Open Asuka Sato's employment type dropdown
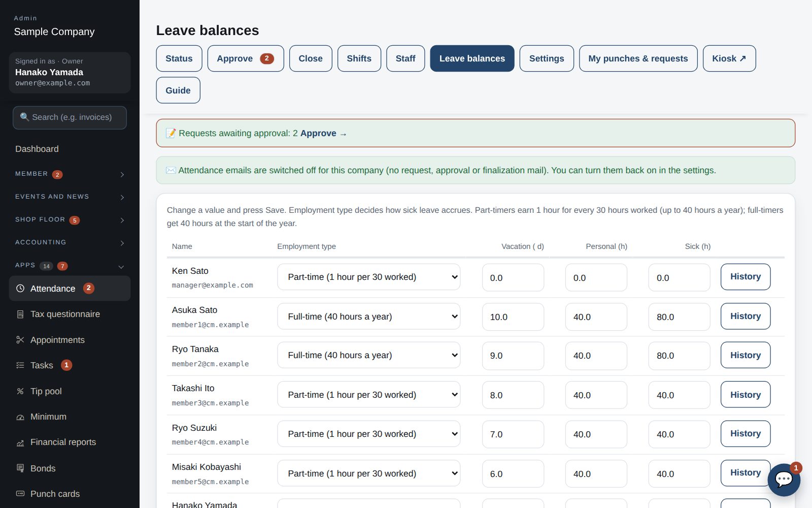This screenshot has height=508, width=812. [368, 316]
